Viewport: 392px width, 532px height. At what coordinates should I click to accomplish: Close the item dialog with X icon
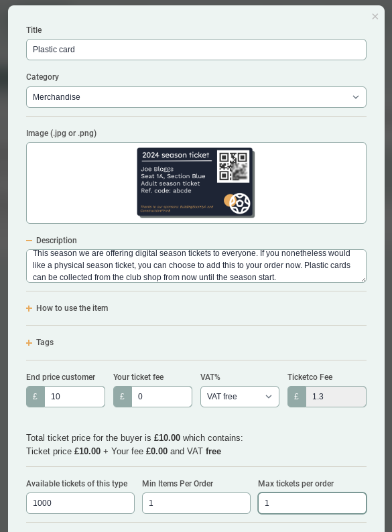(375, 17)
